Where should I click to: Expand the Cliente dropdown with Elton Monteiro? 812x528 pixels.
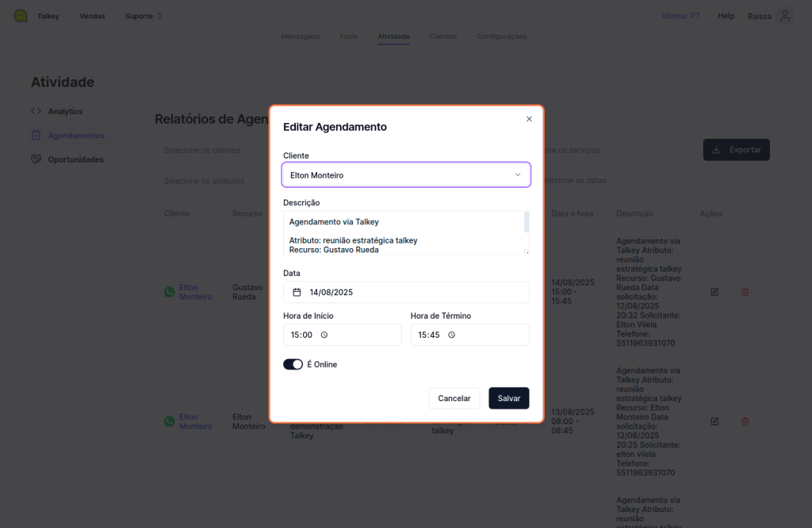406,175
